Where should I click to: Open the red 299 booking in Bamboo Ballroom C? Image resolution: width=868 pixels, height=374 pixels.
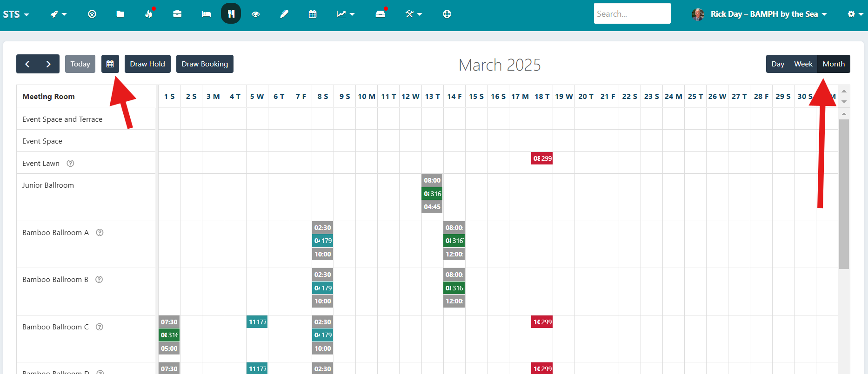tap(542, 322)
